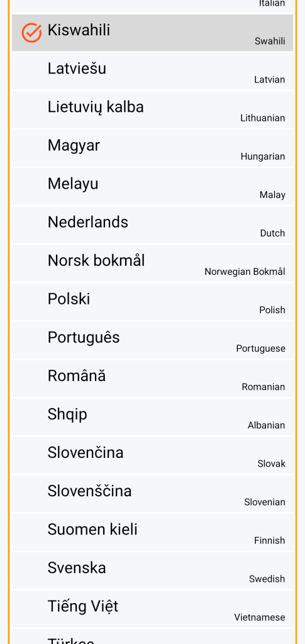The image size is (305, 644).
Task: Pick the Magyar language option
Action: pos(152,148)
